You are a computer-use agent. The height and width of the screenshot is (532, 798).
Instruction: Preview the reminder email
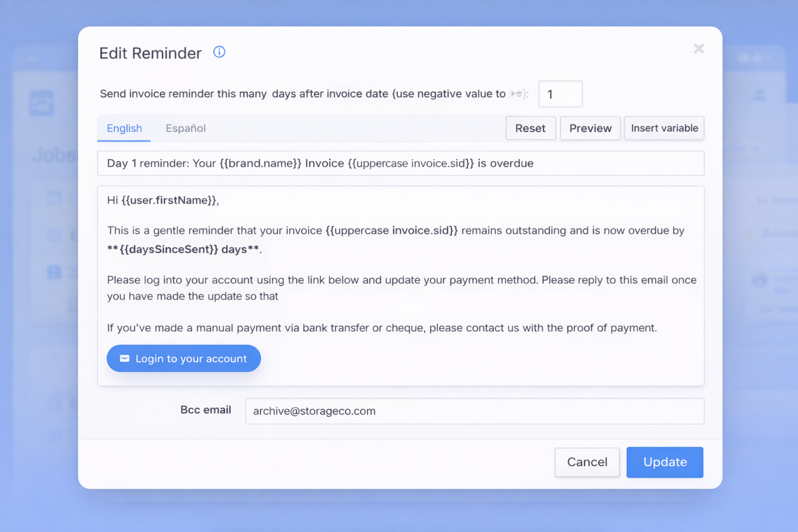[590, 128]
